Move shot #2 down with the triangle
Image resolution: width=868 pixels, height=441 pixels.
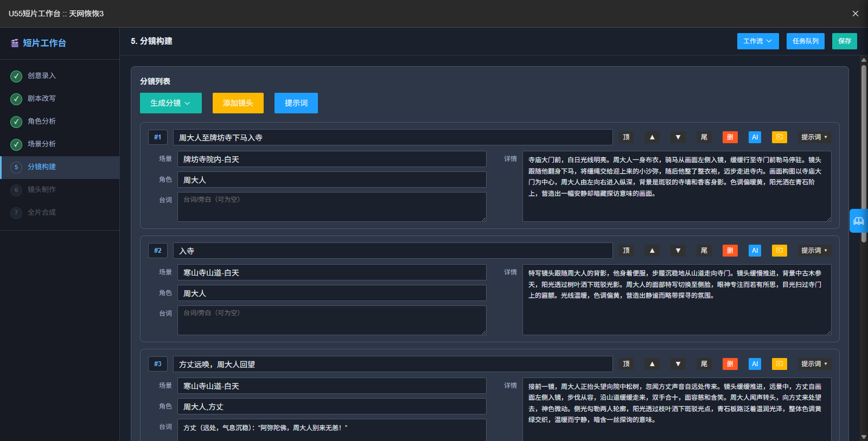pyautogui.click(x=678, y=251)
